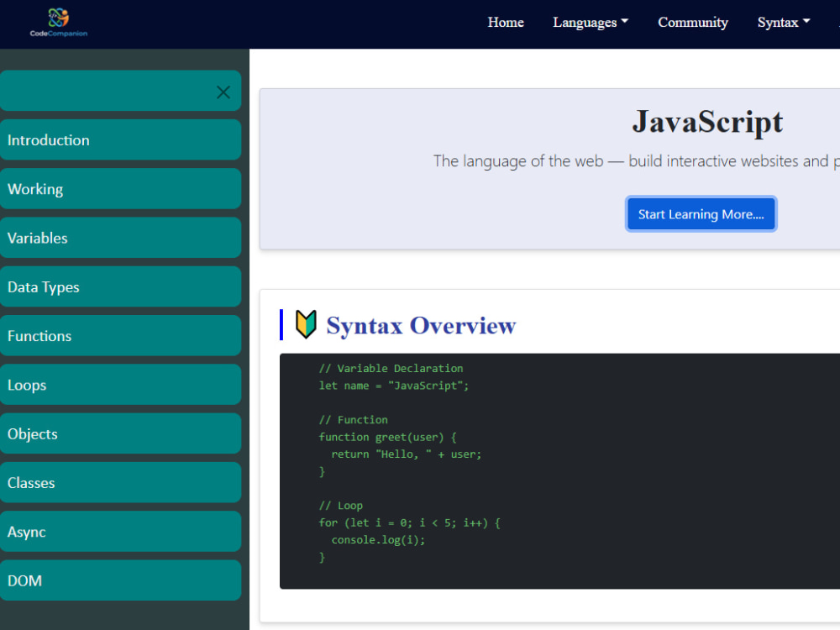Expand the Languages dropdown menu
Screen dimensions: 840x630
click(x=591, y=23)
